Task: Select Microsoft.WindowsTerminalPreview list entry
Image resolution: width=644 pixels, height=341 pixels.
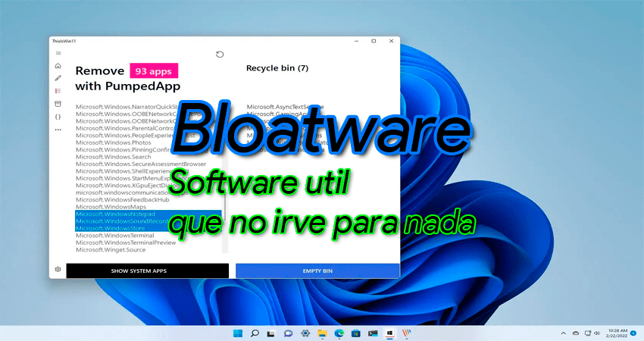Action: [x=126, y=242]
